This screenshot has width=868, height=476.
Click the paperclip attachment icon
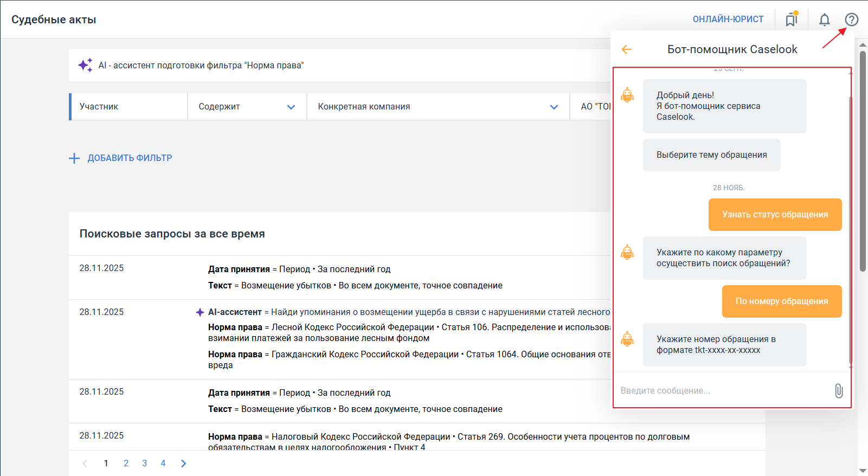point(838,390)
